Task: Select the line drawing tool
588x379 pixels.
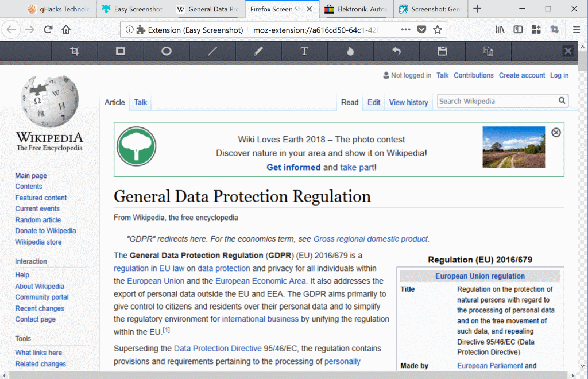Action: point(212,51)
